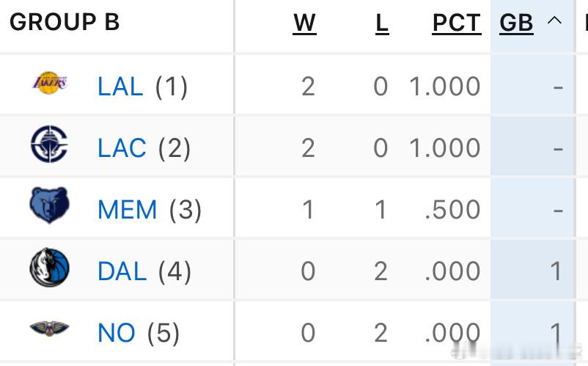This screenshot has width=588, height=366.
Task: Sort standings by L column
Action: point(381,23)
